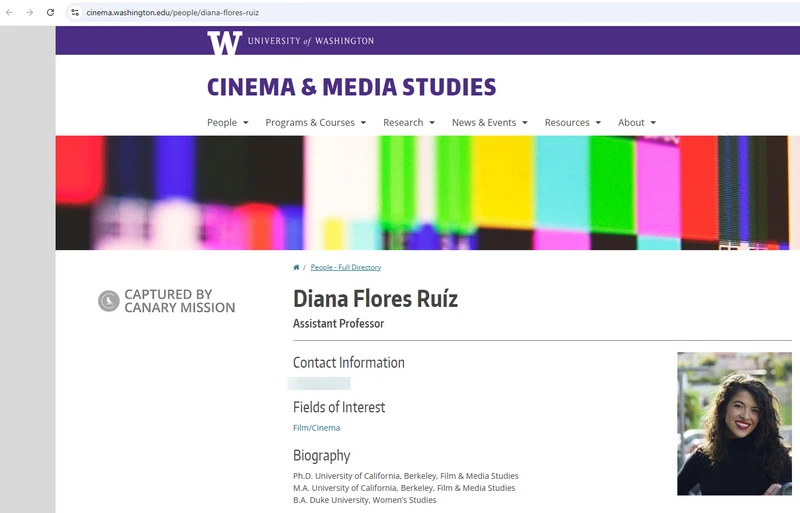Open the University of Washington wordmark link
Image resolution: width=800 pixels, height=513 pixels.
(311, 41)
